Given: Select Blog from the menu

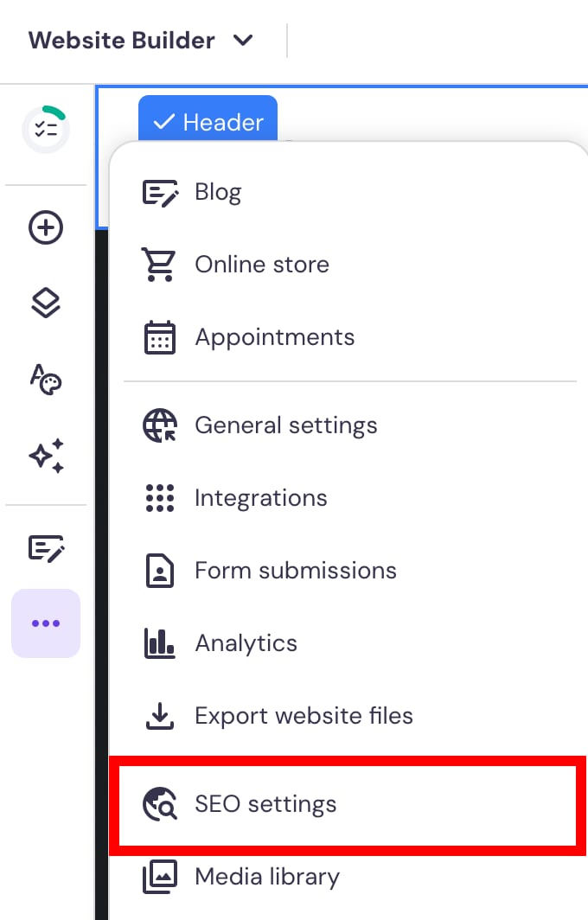Looking at the screenshot, I should 218,192.
